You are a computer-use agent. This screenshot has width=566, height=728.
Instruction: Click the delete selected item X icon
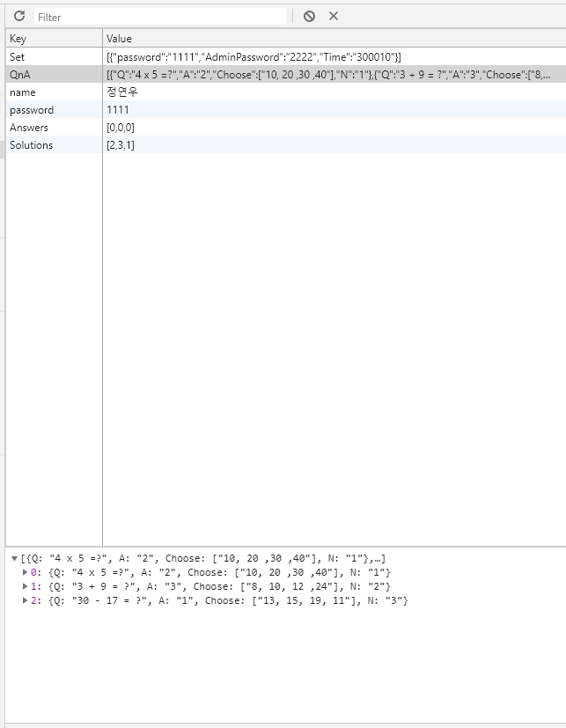334,16
